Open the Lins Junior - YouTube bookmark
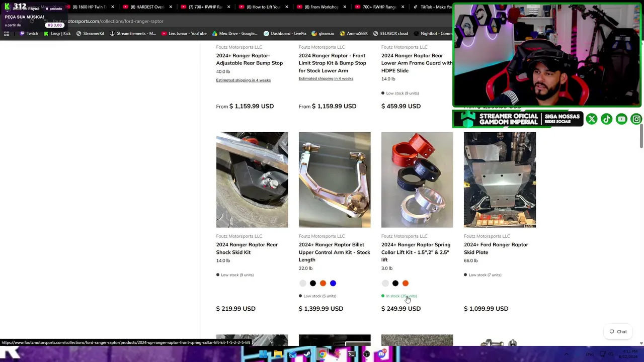The height and width of the screenshot is (362, 644). (184, 34)
